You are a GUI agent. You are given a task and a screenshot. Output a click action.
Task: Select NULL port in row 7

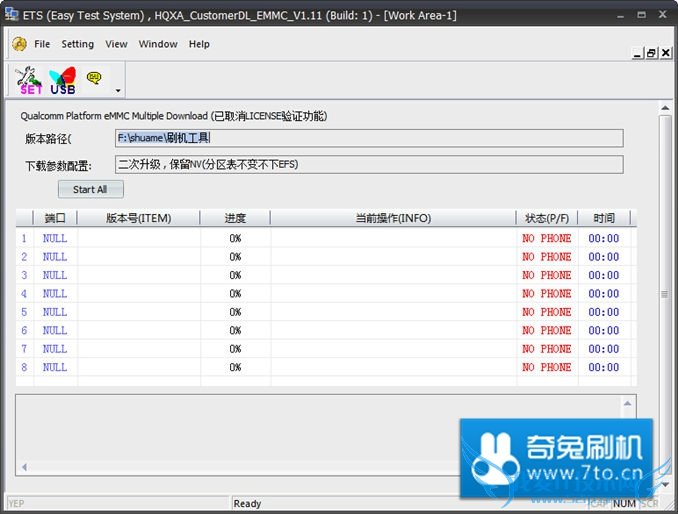click(55, 348)
